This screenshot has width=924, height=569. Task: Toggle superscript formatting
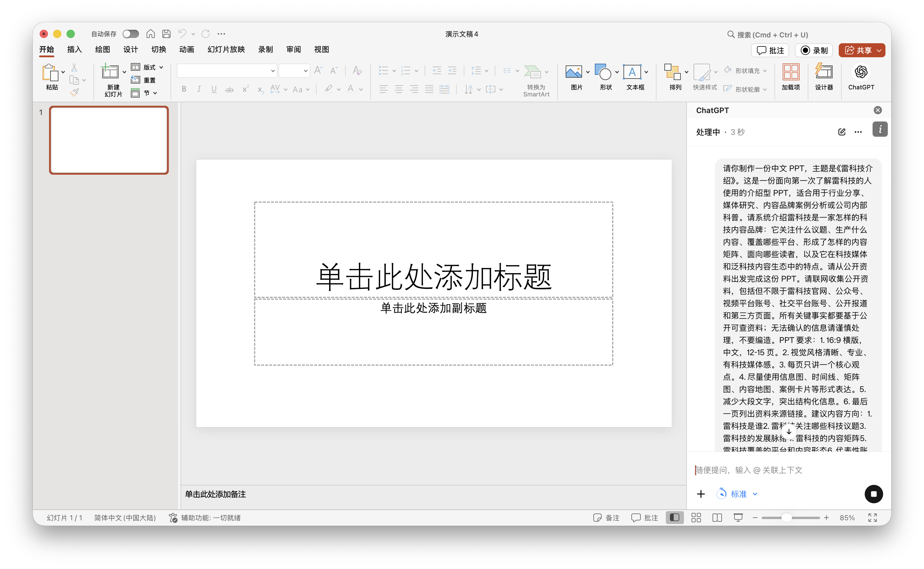245,89
